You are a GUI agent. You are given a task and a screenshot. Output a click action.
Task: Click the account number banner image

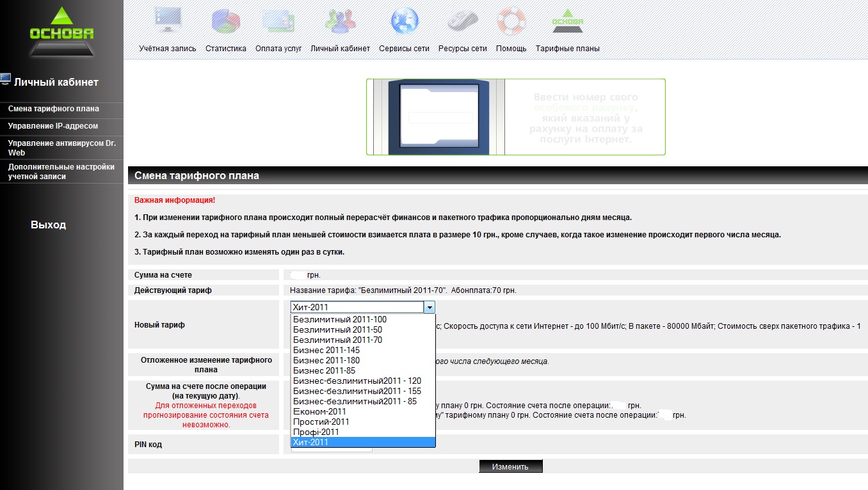[x=515, y=117]
